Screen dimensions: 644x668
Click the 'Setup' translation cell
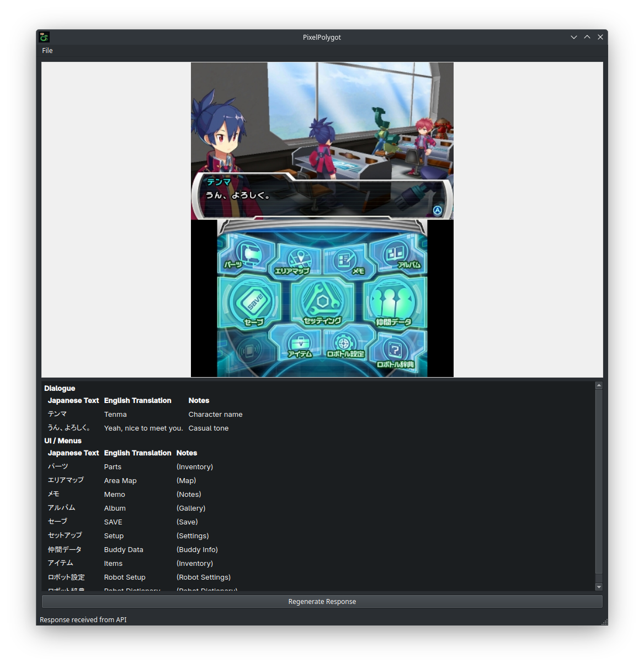pos(114,536)
